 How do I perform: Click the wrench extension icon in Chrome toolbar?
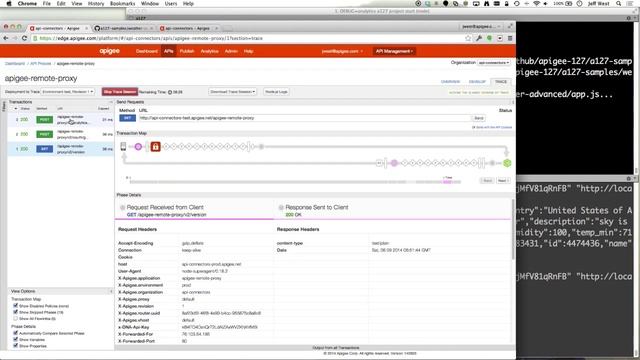(x=479, y=38)
